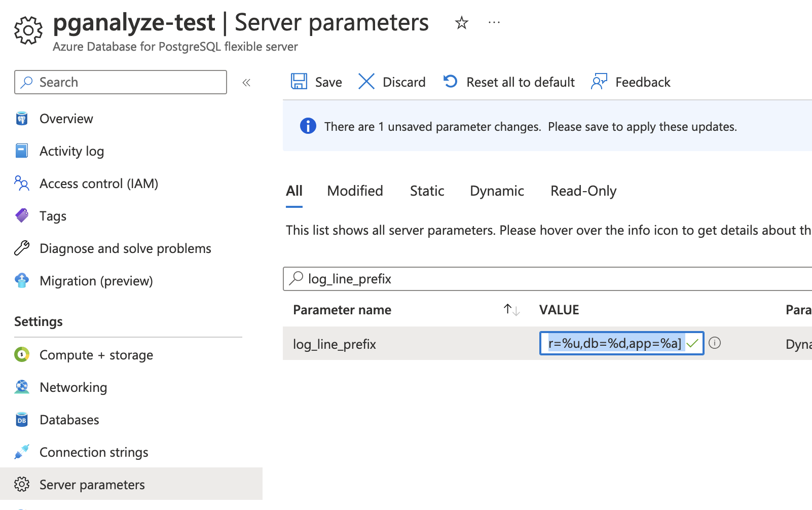Screen dimensions: 812x510
Task: Click the Databases DB icon
Action: tap(22, 420)
